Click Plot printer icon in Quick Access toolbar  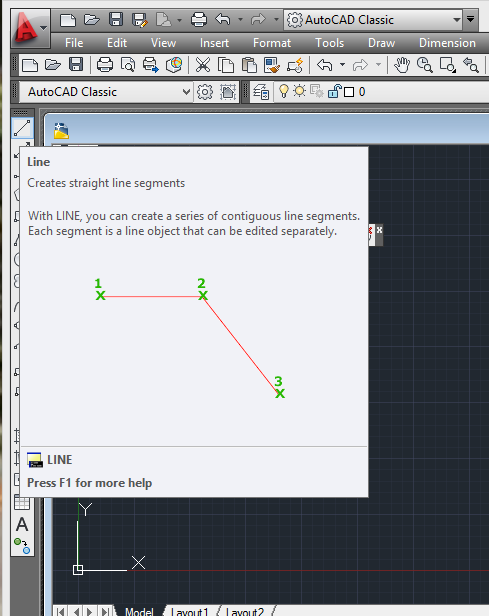199,20
